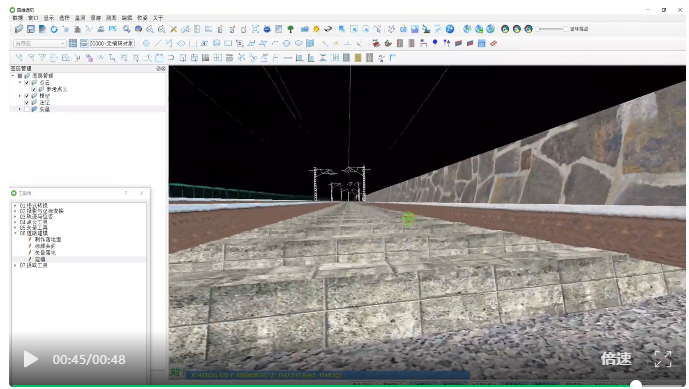Expand toolbox group 02

15,211
